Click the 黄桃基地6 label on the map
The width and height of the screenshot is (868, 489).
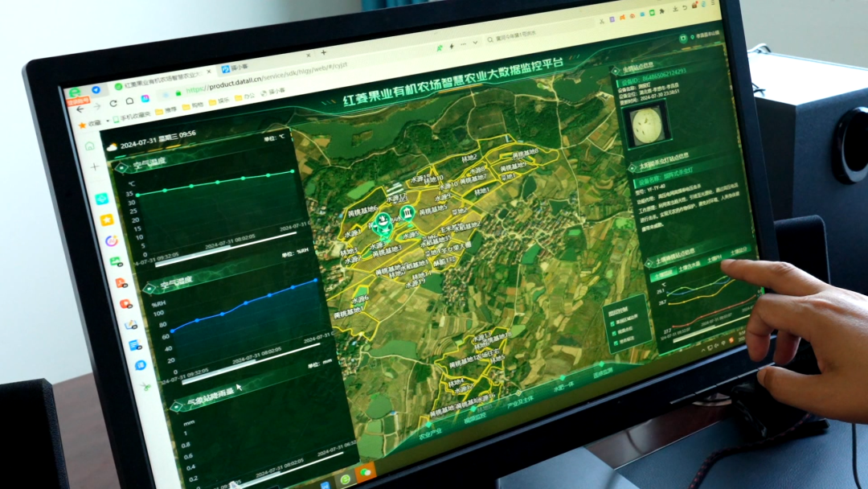coord(363,211)
